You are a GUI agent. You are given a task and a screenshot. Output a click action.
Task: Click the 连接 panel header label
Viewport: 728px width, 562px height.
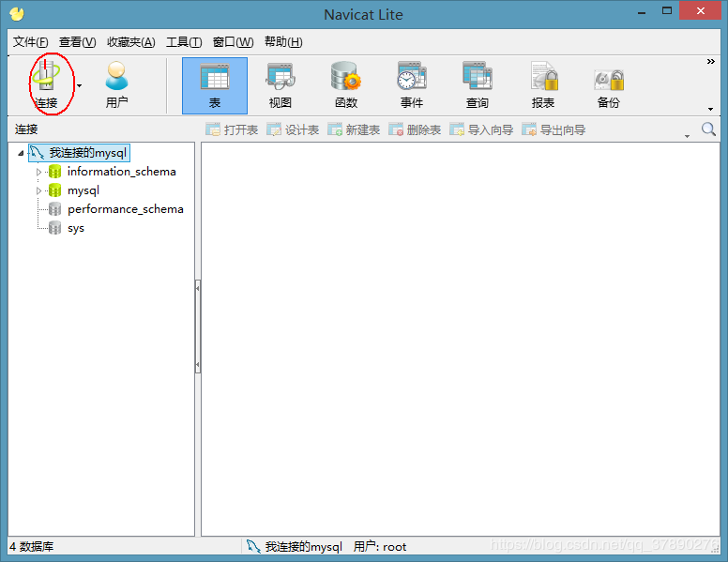[x=26, y=129]
